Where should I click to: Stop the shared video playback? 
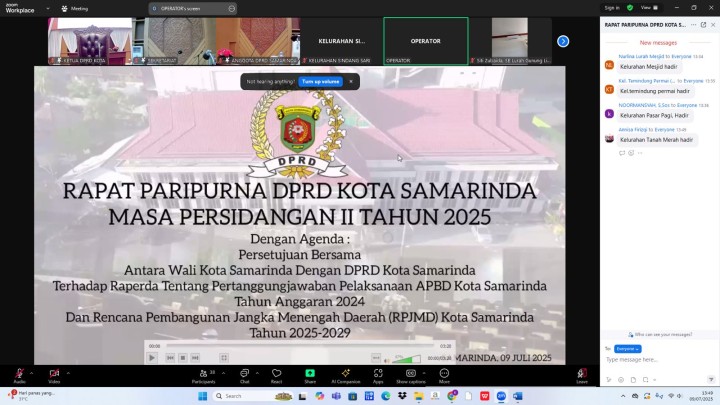tap(183, 358)
